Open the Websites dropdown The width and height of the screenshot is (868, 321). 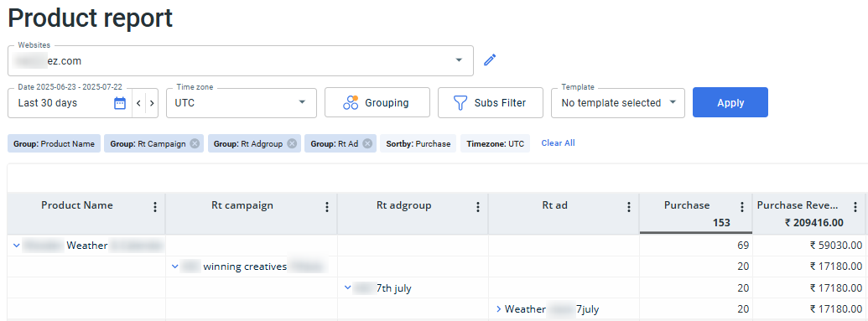(x=241, y=60)
